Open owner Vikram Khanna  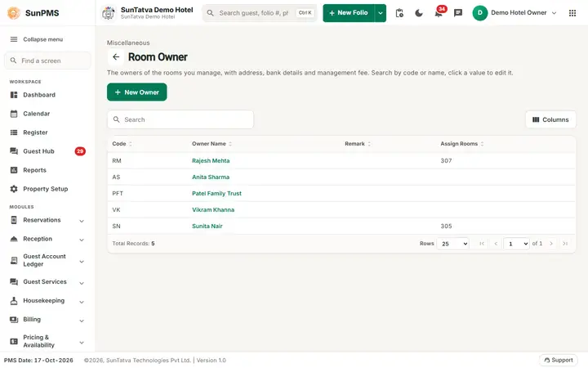click(x=213, y=209)
